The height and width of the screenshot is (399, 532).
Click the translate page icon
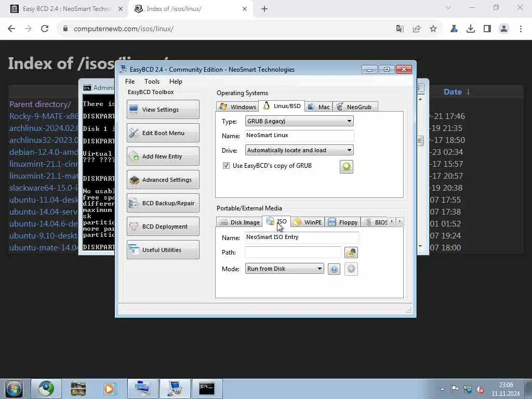pos(400,29)
